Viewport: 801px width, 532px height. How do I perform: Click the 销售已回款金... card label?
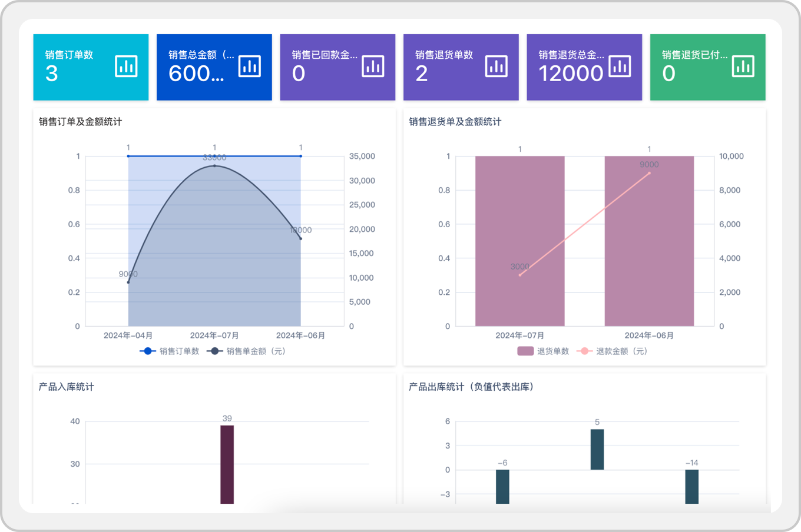coord(325,55)
